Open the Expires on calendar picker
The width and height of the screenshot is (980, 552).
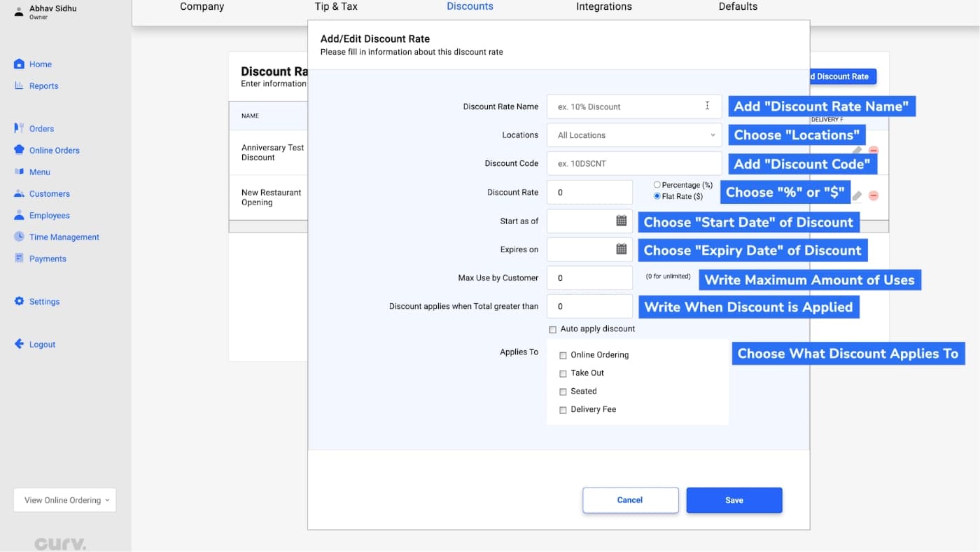[x=621, y=249]
